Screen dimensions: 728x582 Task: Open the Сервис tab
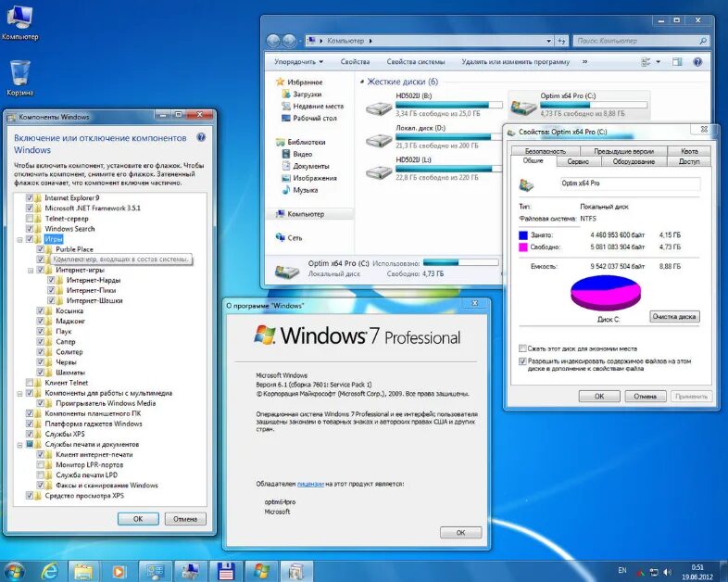tap(578, 161)
